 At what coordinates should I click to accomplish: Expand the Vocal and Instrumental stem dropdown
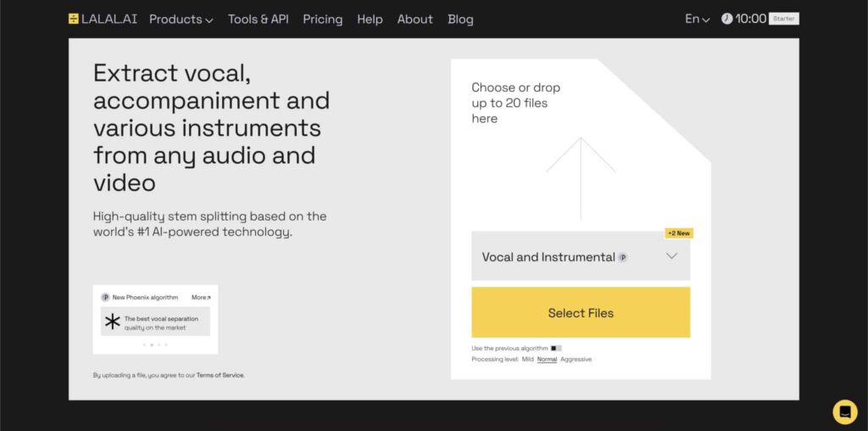[671, 256]
